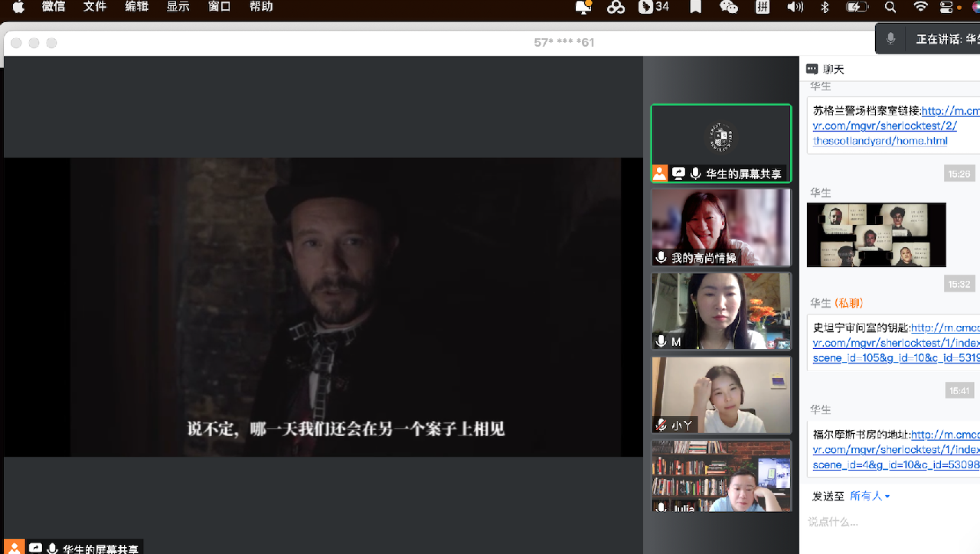Click the orange person icon in the window's bottom bar
This screenshot has height=554, width=980.
14,548
